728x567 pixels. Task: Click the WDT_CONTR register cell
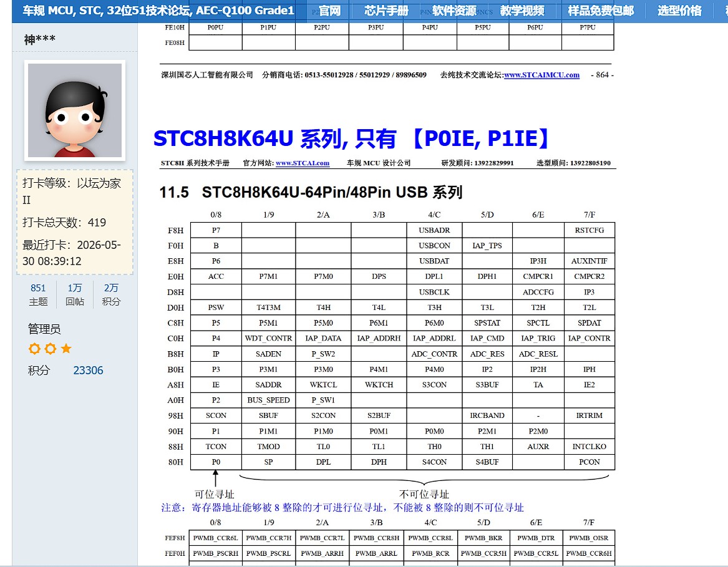coord(268,338)
